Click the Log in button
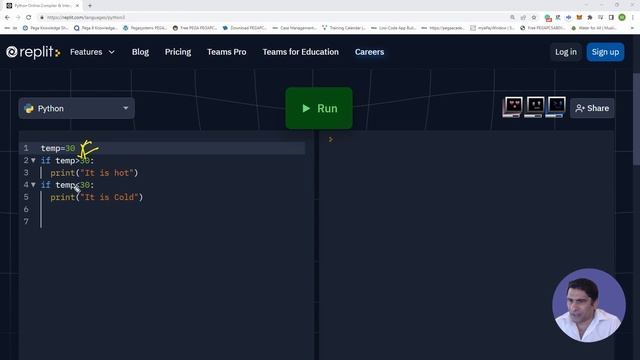 566,52
